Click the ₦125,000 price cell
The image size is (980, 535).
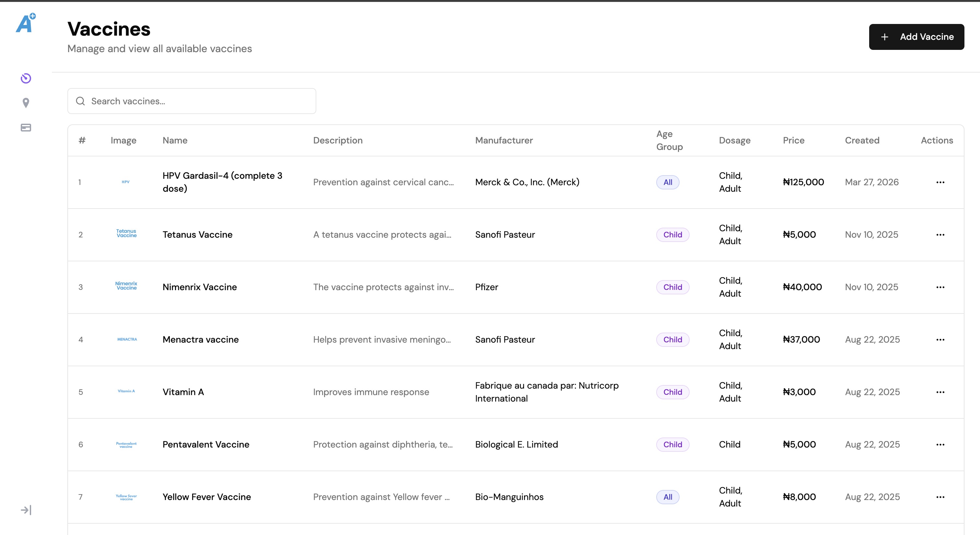[803, 182]
